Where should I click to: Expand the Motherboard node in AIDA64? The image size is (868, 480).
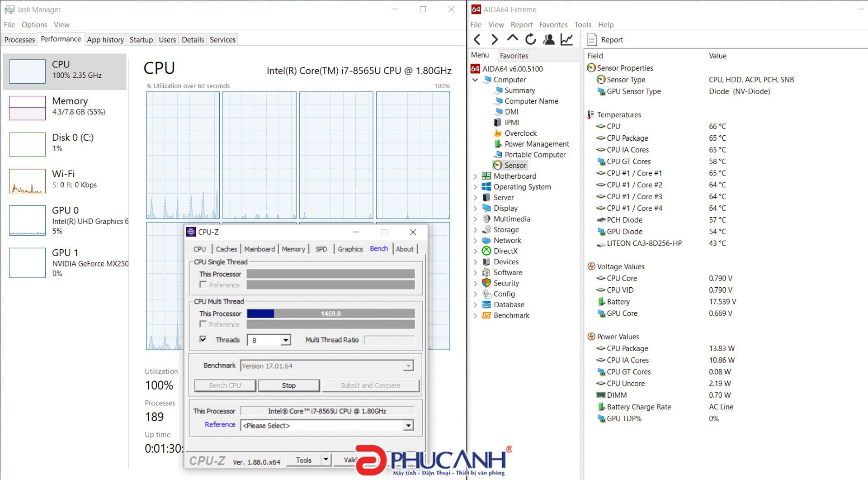pyautogui.click(x=475, y=176)
